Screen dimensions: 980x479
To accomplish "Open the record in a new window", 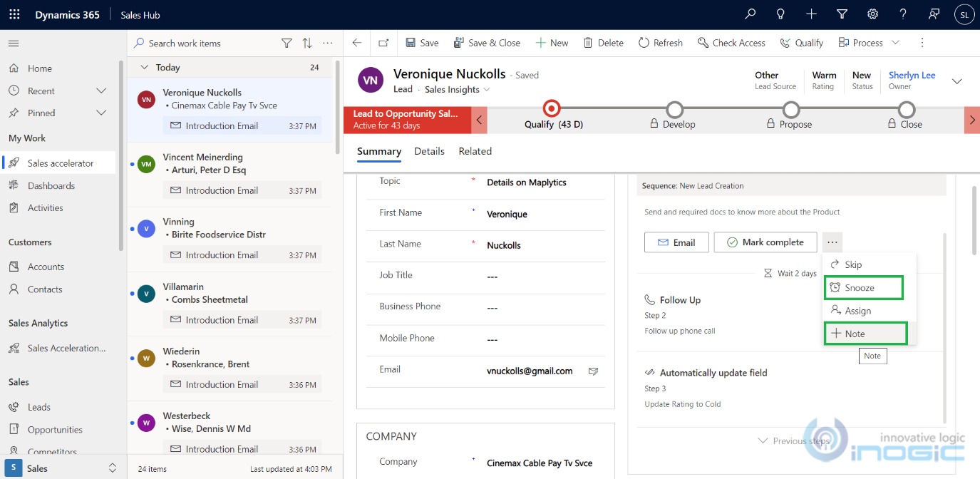I will tap(383, 43).
